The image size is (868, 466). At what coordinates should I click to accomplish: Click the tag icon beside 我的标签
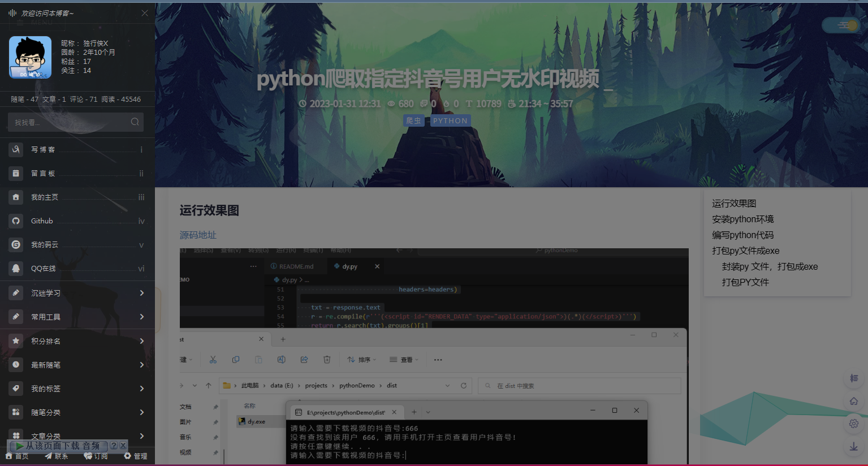(16, 389)
